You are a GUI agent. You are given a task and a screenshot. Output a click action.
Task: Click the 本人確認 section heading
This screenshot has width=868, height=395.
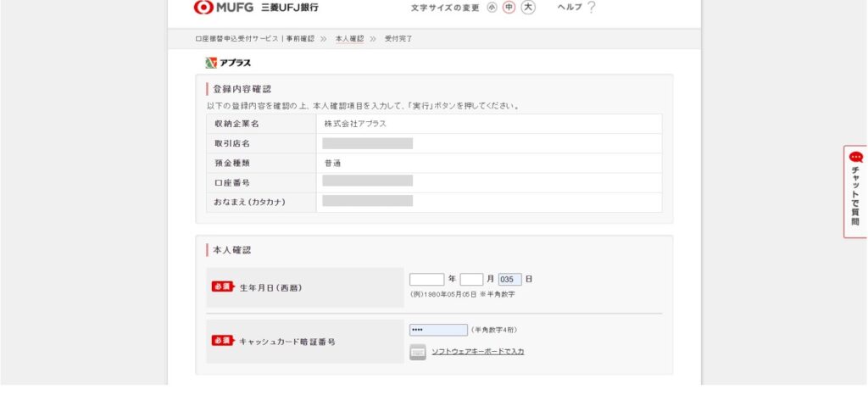(232, 250)
